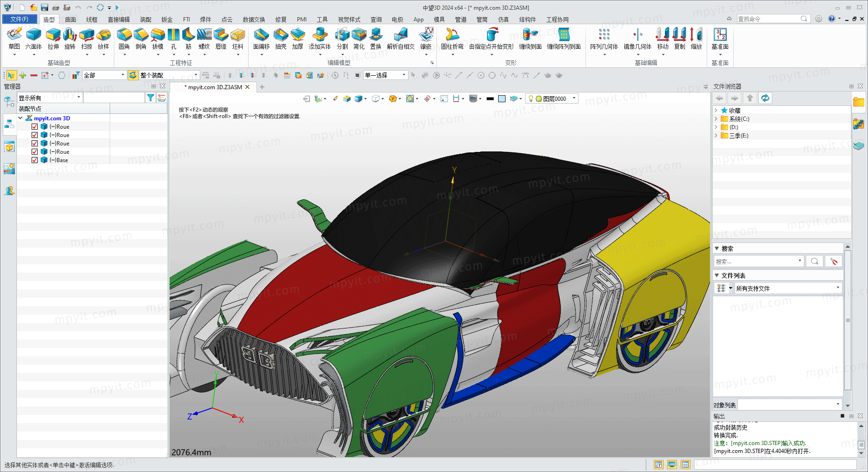Select the 拉伸 extrude tool
The width and height of the screenshot is (868, 472).
click(x=53, y=38)
